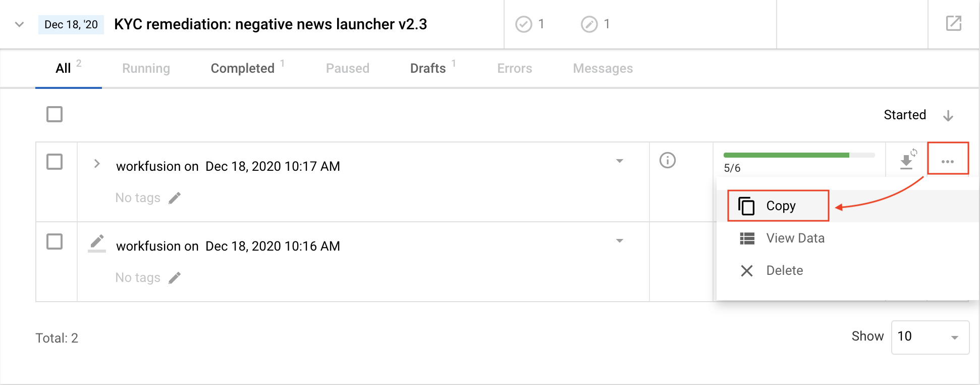980x385 pixels.
Task: Open the Show 10 page size dropdown
Action: pyautogui.click(x=930, y=337)
